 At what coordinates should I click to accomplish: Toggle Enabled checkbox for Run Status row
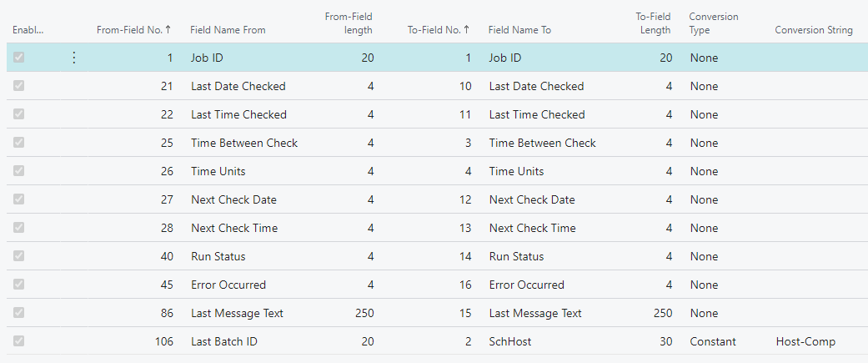[19, 256]
